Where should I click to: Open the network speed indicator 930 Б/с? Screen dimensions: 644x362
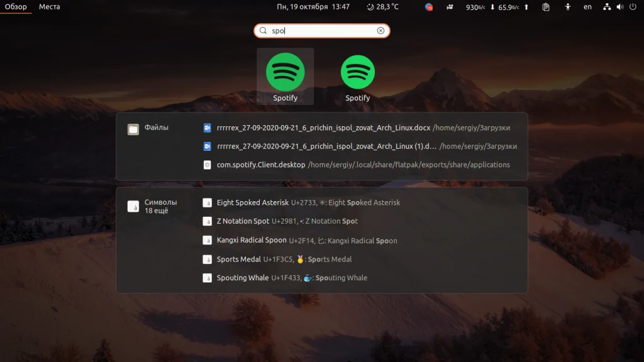(x=475, y=7)
